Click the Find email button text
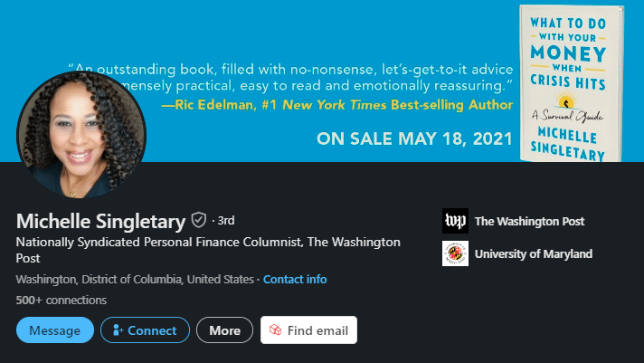The width and height of the screenshot is (644, 363). [317, 330]
